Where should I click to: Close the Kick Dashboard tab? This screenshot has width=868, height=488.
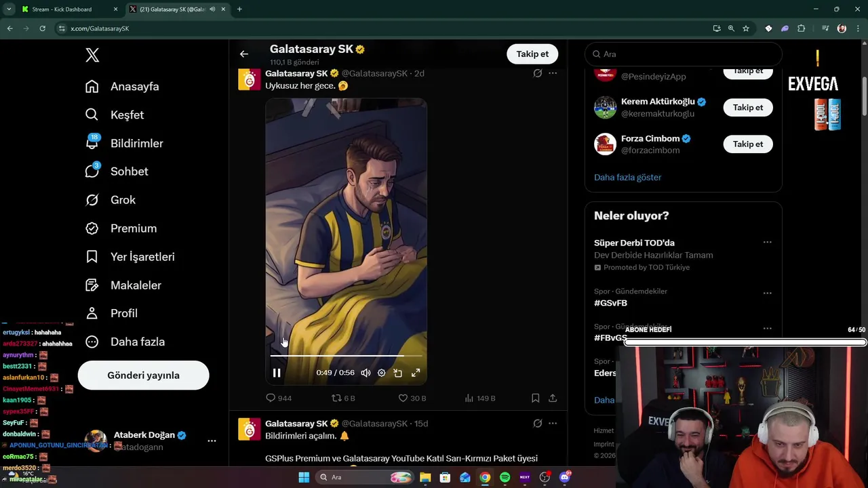click(115, 9)
